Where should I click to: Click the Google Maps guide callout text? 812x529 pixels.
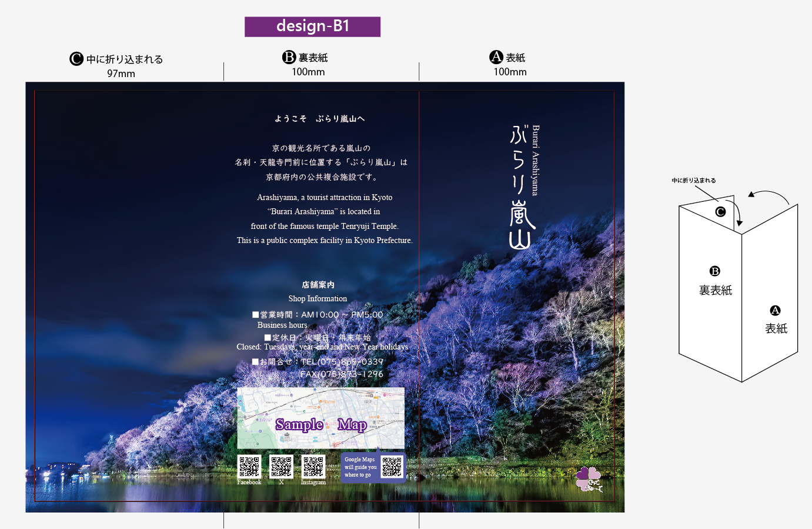360,467
